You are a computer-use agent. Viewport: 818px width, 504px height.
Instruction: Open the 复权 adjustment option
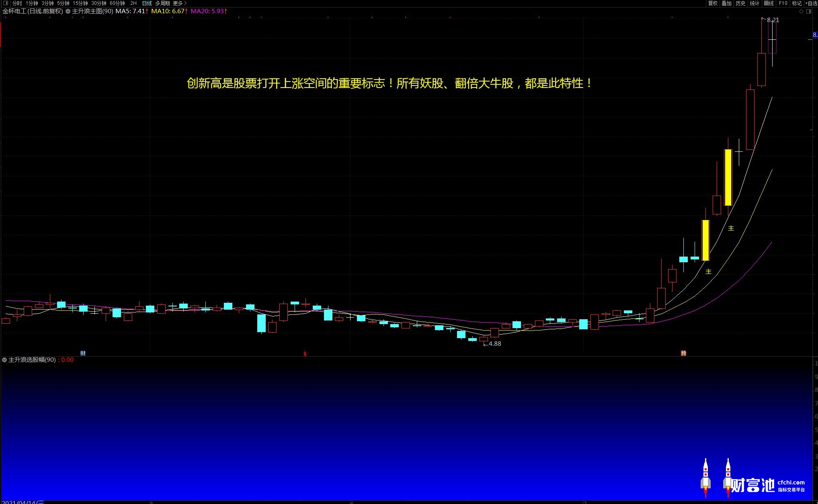(713, 3)
